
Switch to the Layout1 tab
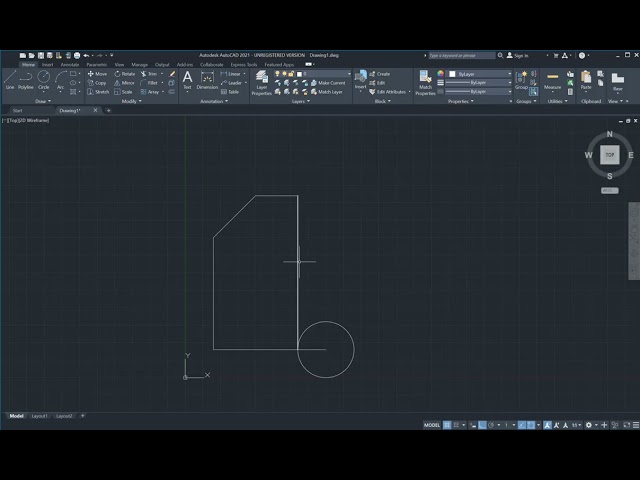click(40, 416)
